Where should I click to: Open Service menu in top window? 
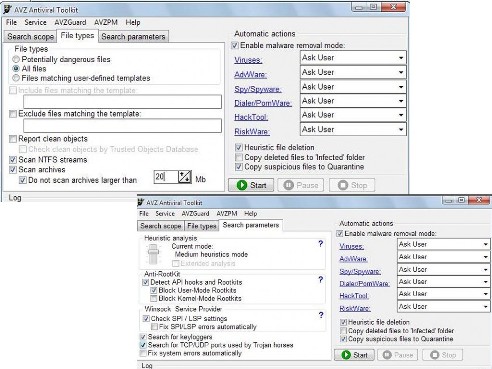pyautogui.click(x=35, y=22)
